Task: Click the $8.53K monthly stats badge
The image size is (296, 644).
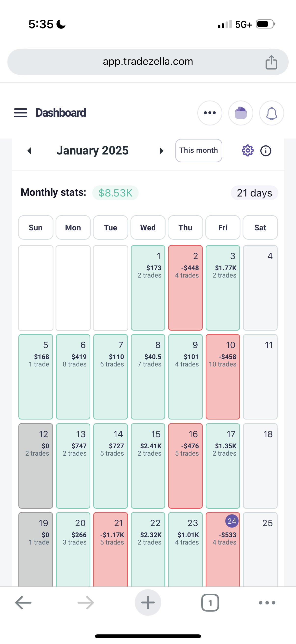Action: click(115, 193)
